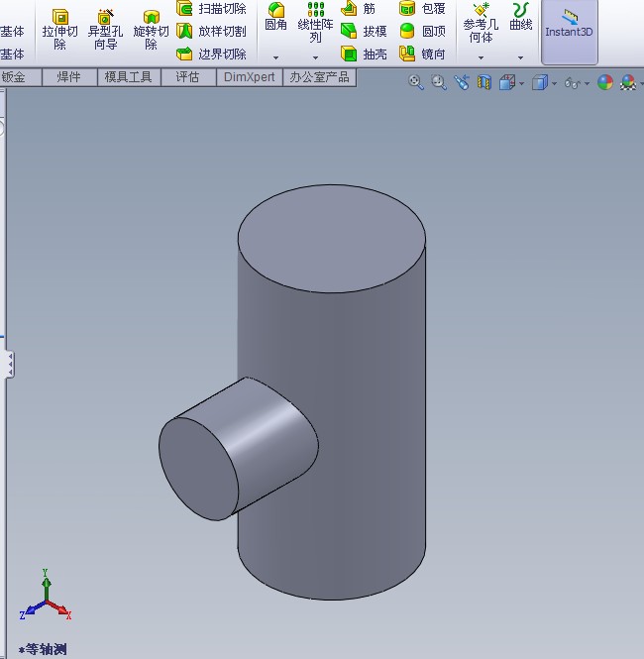Open the 办公室产品 office products tab
Viewport: 644px width, 659px height.
coord(320,77)
